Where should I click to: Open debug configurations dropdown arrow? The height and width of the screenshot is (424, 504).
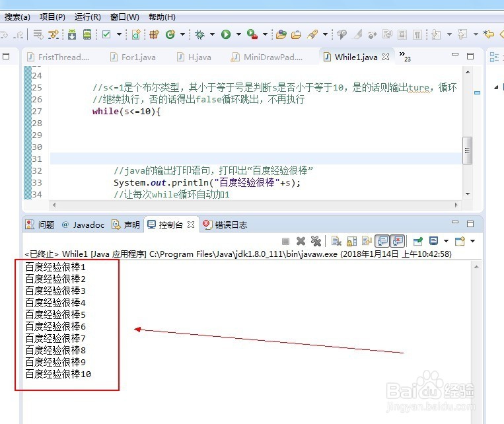212,34
